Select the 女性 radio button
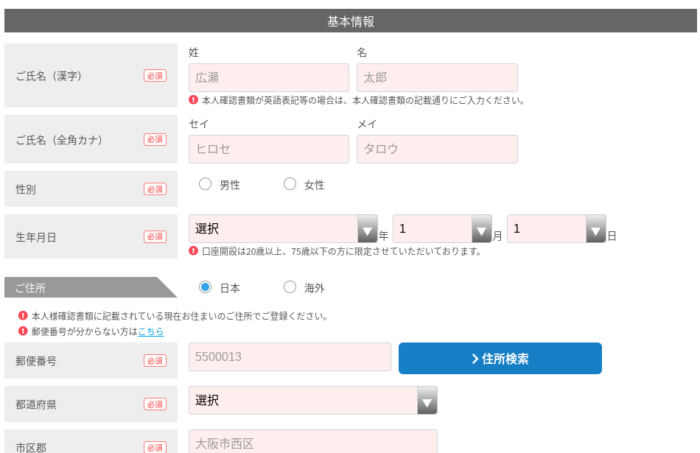 click(290, 184)
